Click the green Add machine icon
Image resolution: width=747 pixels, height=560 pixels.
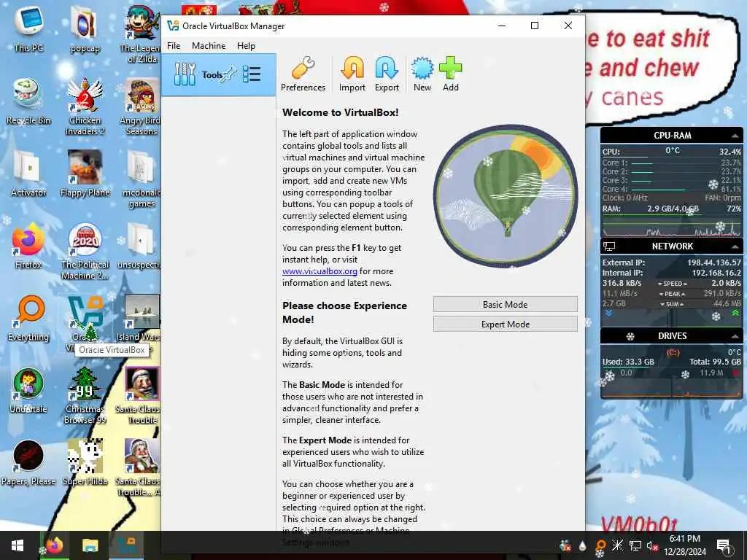[450, 74]
